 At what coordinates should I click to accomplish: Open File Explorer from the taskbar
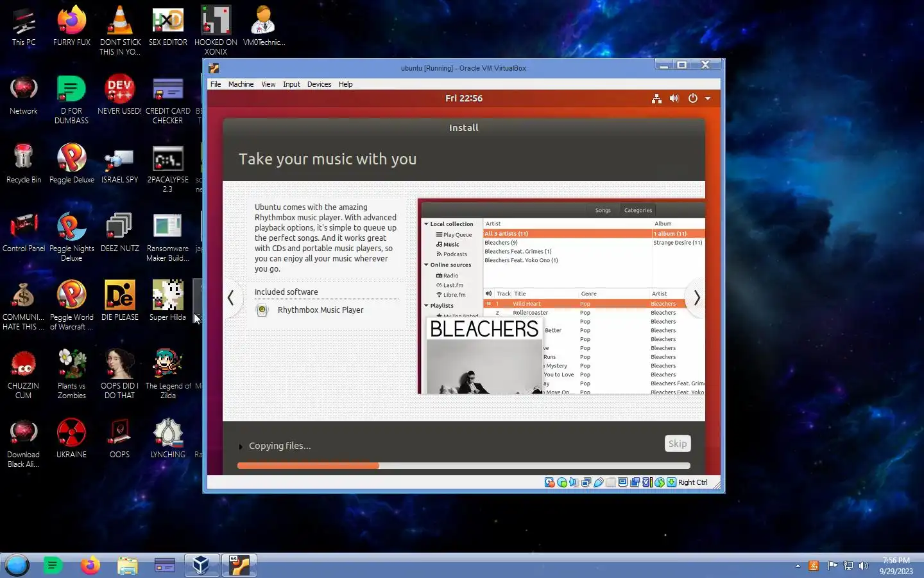pyautogui.click(x=128, y=565)
